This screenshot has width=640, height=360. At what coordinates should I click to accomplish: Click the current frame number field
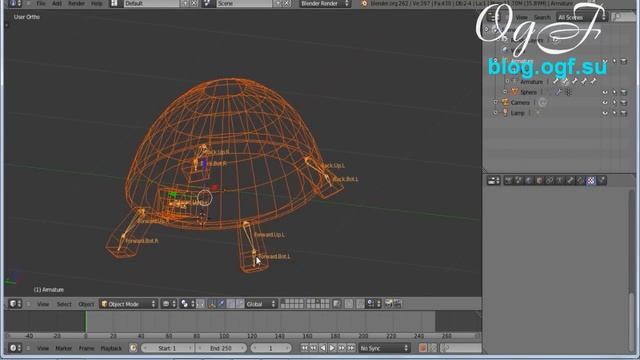coord(271,348)
